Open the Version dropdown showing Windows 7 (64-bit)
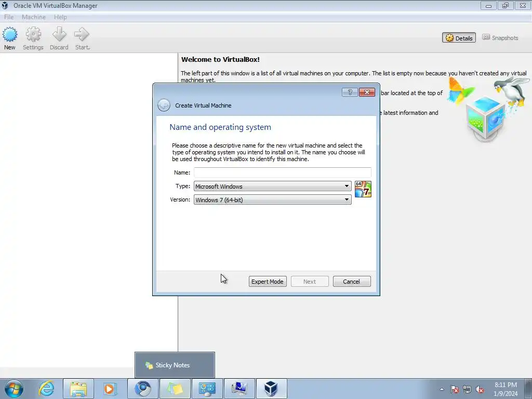The height and width of the screenshot is (399, 532). click(272, 200)
